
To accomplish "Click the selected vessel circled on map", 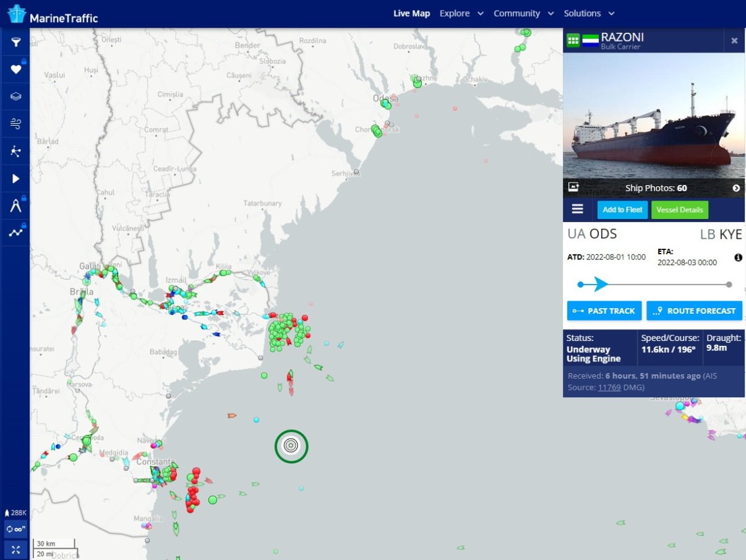I will pyautogui.click(x=291, y=446).
